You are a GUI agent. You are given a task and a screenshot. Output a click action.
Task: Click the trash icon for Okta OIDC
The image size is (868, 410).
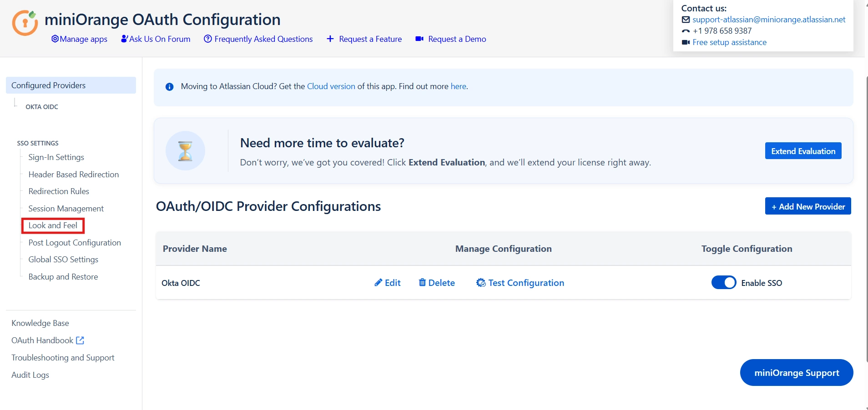tap(422, 282)
